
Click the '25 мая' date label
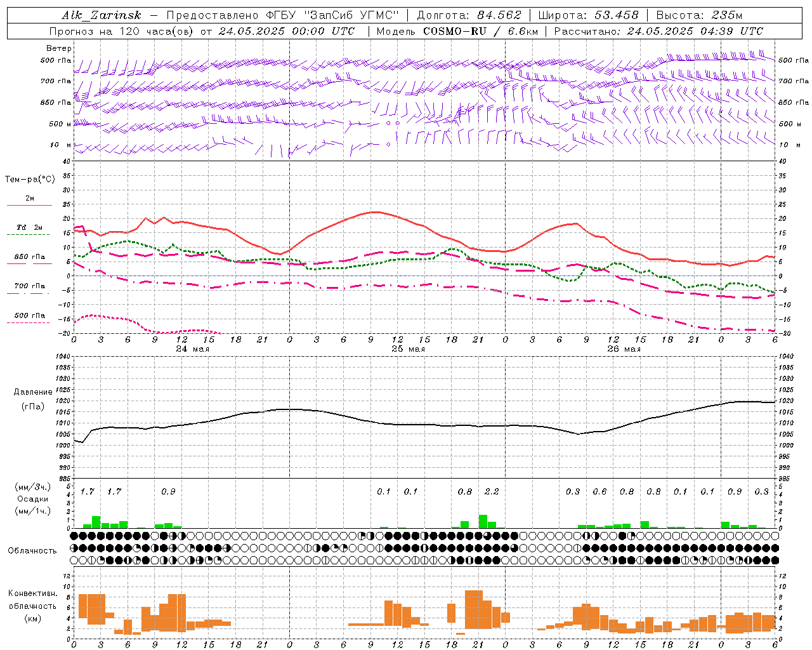(409, 349)
